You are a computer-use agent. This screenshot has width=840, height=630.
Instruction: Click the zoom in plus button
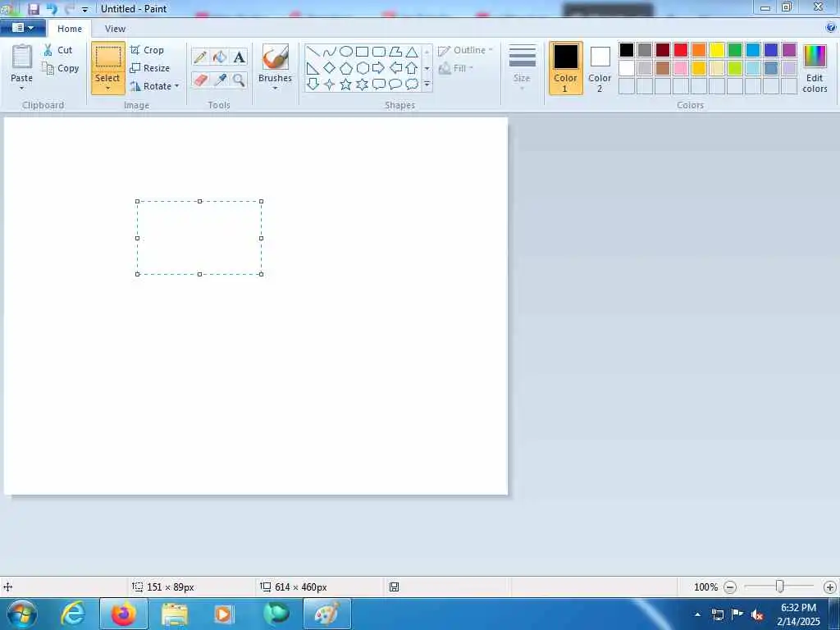point(830,587)
